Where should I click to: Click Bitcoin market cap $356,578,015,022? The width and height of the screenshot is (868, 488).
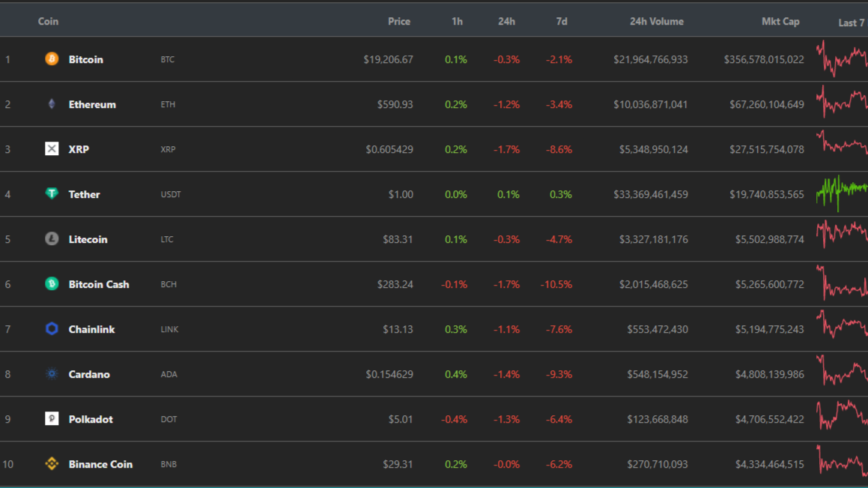pos(764,59)
